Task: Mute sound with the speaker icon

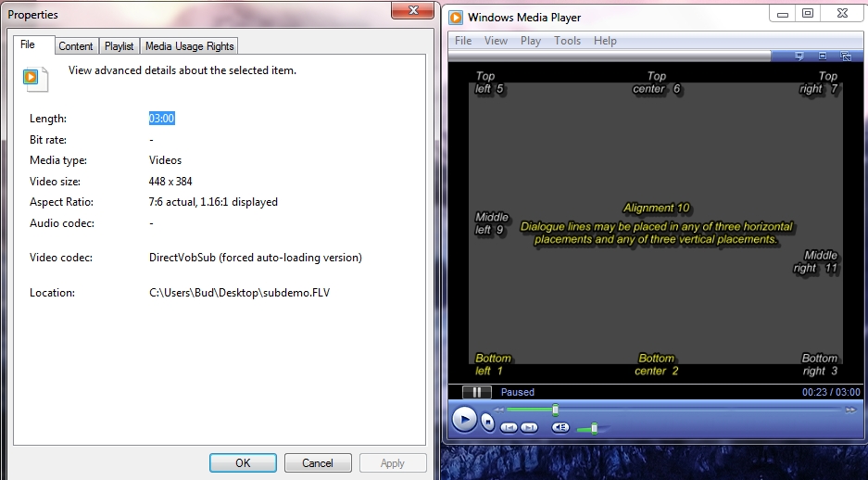Action: (x=560, y=427)
